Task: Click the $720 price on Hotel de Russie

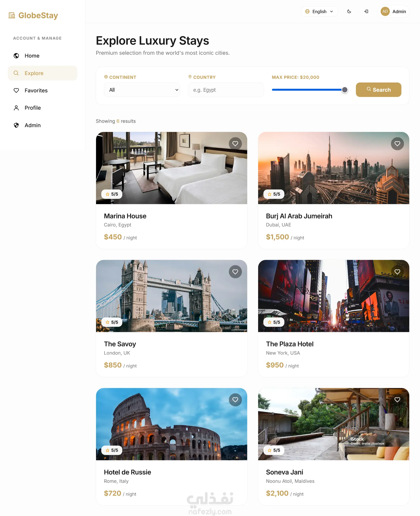Action: coord(112,493)
